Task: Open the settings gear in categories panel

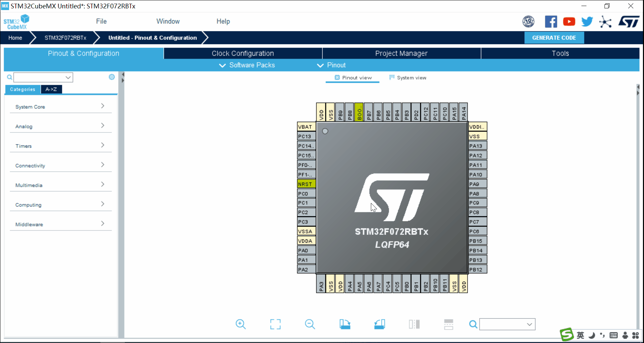Action: (x=112, y=77)
